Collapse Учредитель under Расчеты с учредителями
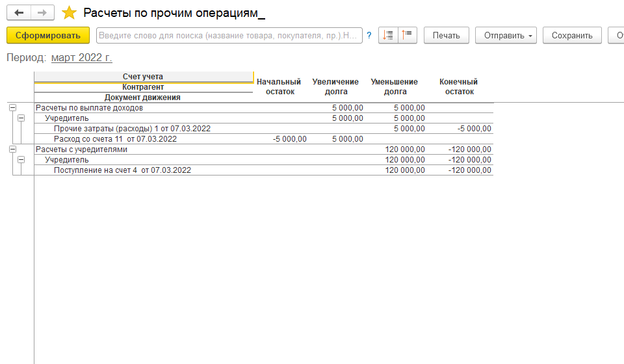This screenshot has height=364, width=624. 21,160
